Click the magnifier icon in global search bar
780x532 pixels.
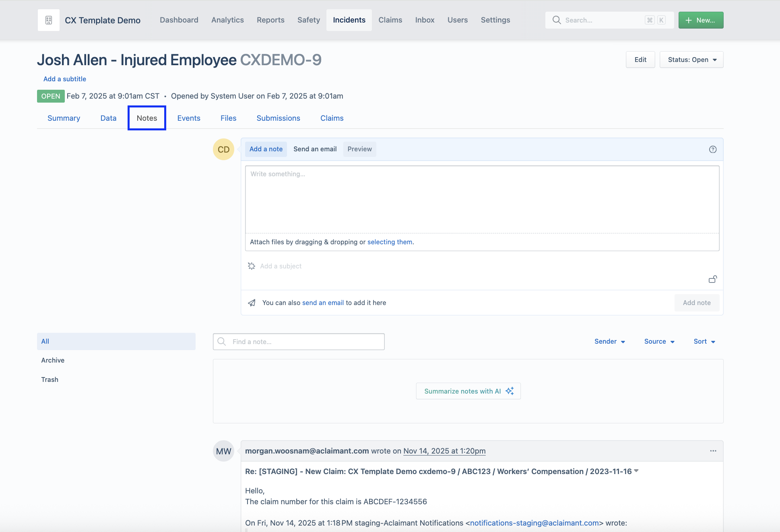pyautogui.click(x=557, y=20)
